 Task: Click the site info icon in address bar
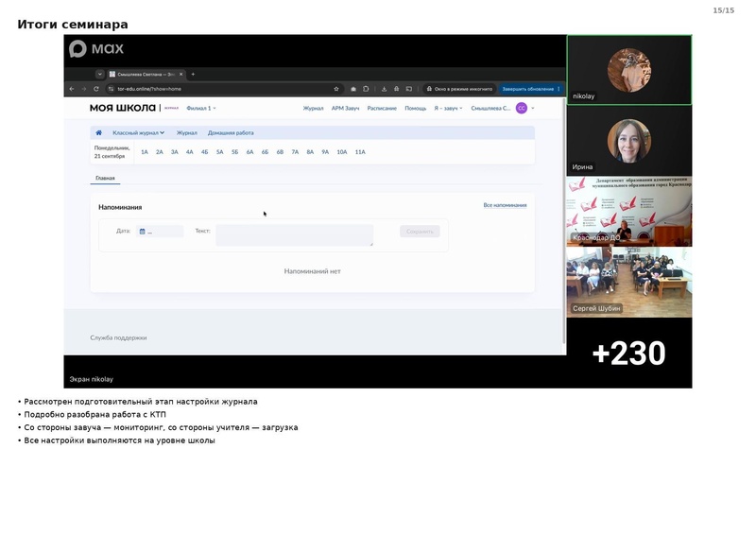tap(111, 89)
